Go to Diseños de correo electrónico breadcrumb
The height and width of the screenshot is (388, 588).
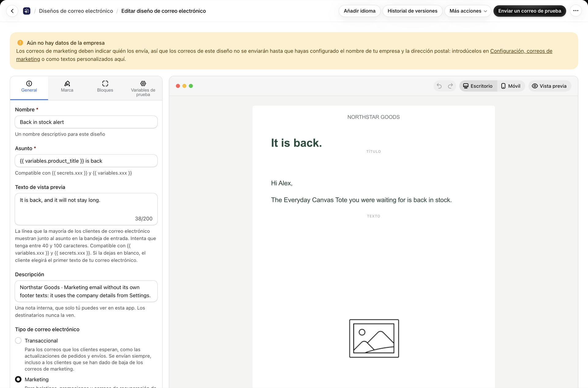click(76, 11)
